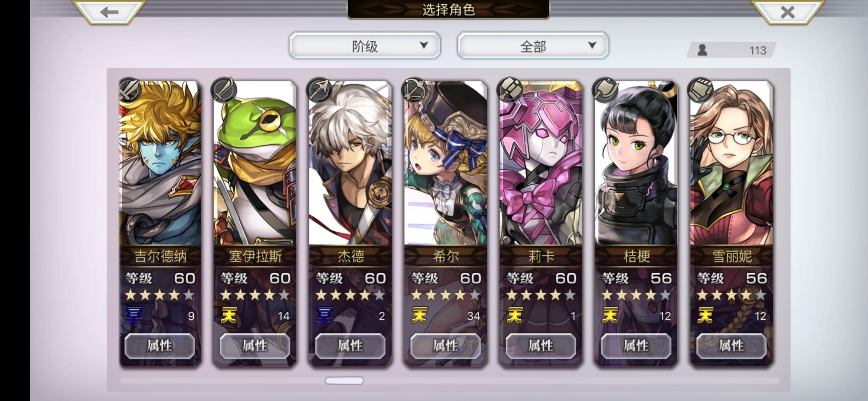Viewport: 868px width, 401px height.
Task: Close the character selection screen
Action: pos(787,12)
